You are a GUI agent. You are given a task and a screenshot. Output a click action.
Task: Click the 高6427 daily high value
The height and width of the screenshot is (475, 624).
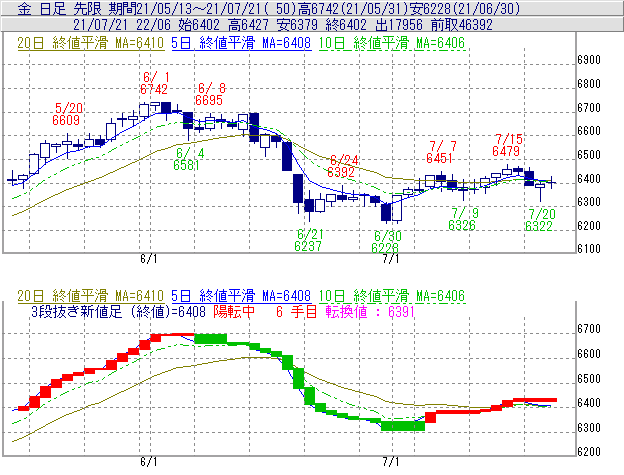[248, 25]
